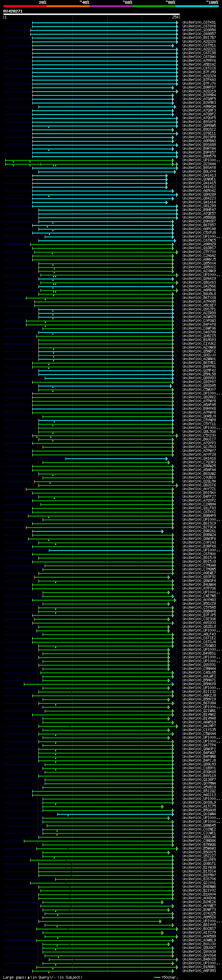The image size is (222, 980).
Task: Select the UniRef100_Q9S7P1 label
Action: (x=199, y=309)
